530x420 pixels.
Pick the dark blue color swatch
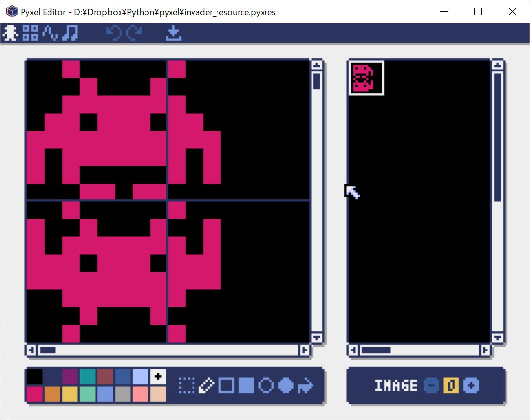(122, 376)
